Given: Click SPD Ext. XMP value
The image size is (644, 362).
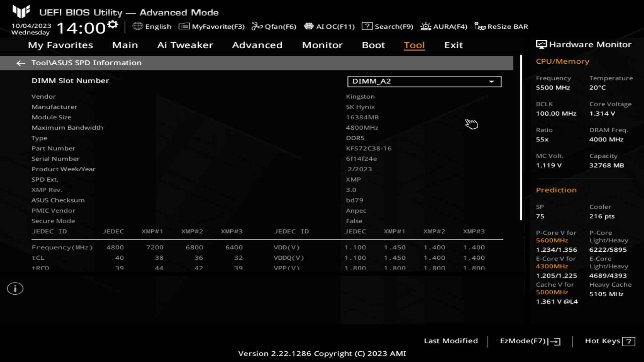Looking at the screenshot, I should click(x=353, y=180).
